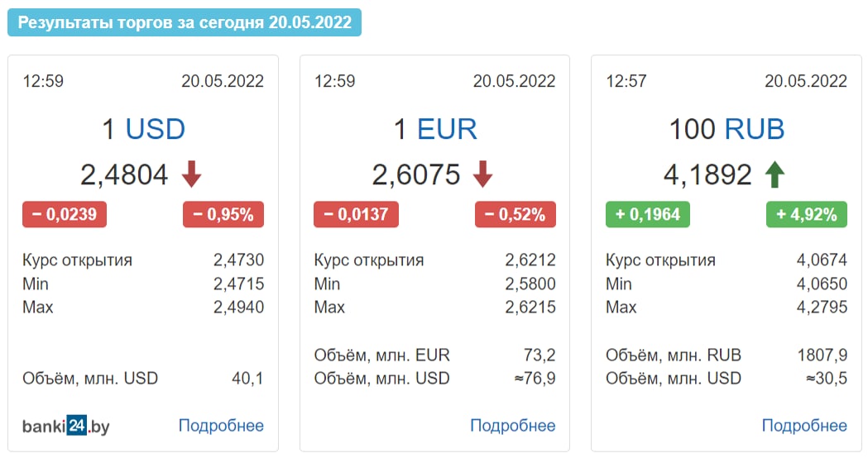Viewport: 868px width, 458px height.
Task: Click the green up arrow beside RUB rate
Action: click(x=774, y=174)
